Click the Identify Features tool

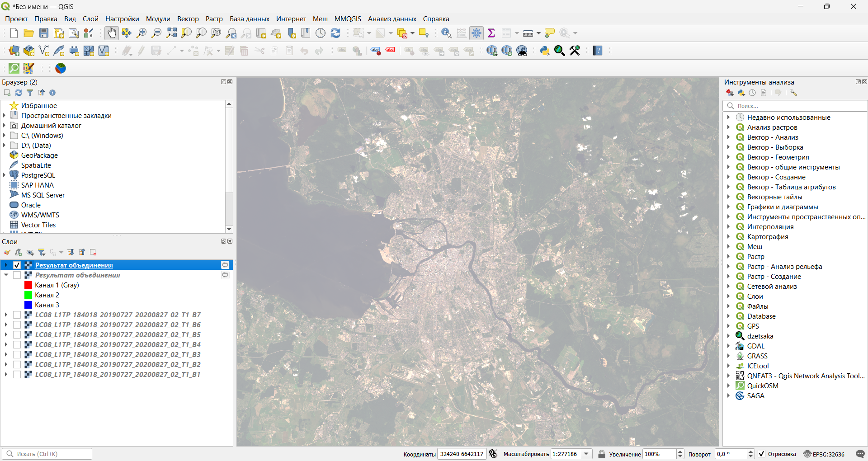point(446,33)
